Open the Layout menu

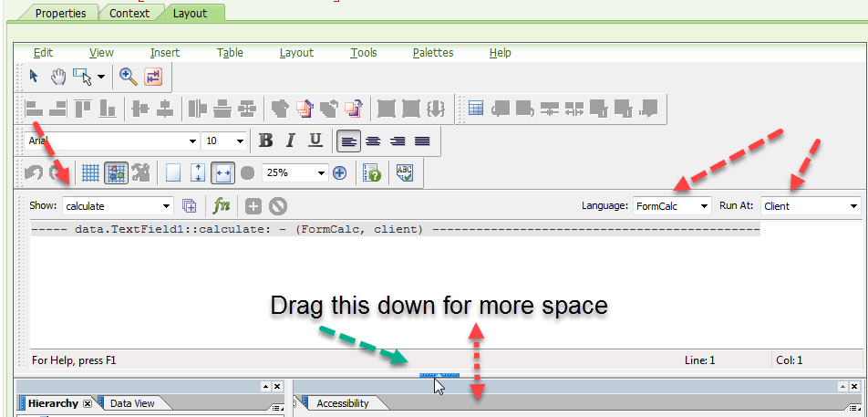coord(296,53)
